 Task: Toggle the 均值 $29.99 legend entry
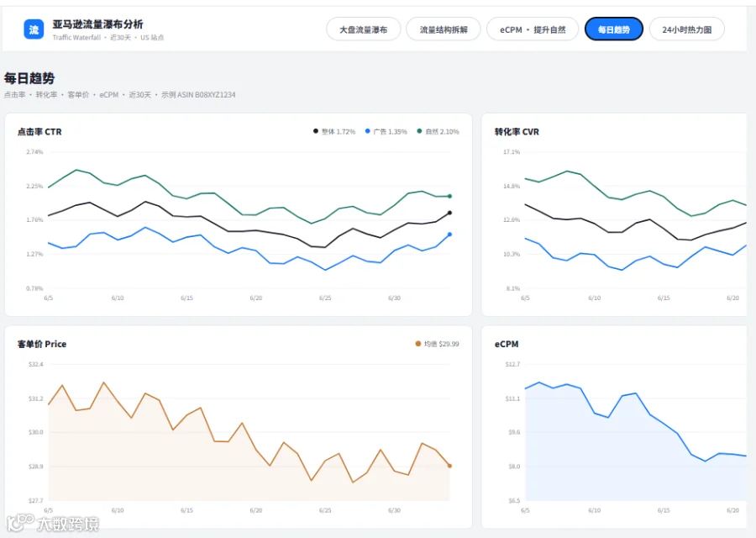[x=437, y=344]
